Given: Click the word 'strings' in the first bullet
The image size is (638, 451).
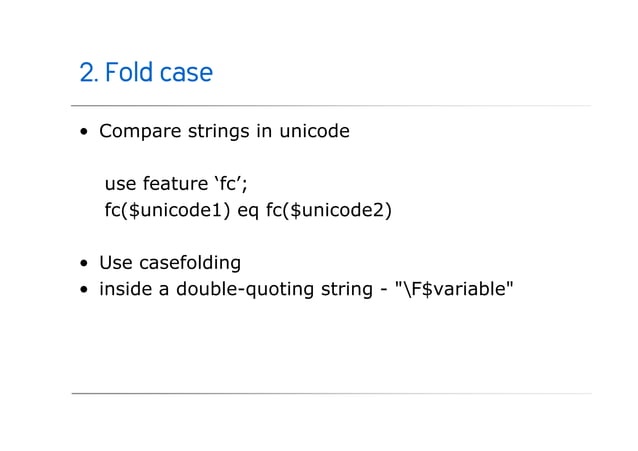Looking at the screenshot, I should click(x=218, y=132).
